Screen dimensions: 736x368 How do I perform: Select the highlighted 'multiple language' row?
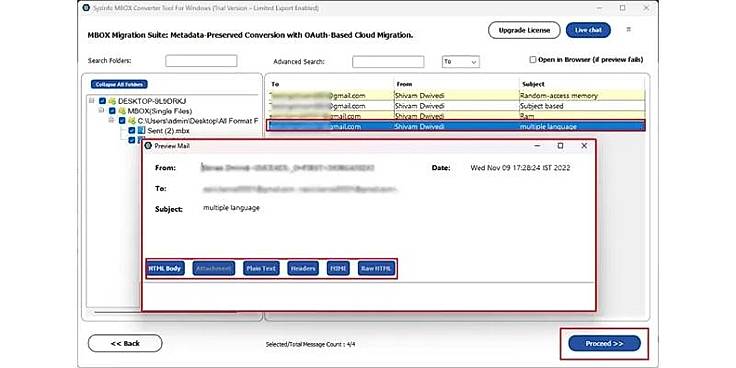pyautogui.click(x=457, y=126)
